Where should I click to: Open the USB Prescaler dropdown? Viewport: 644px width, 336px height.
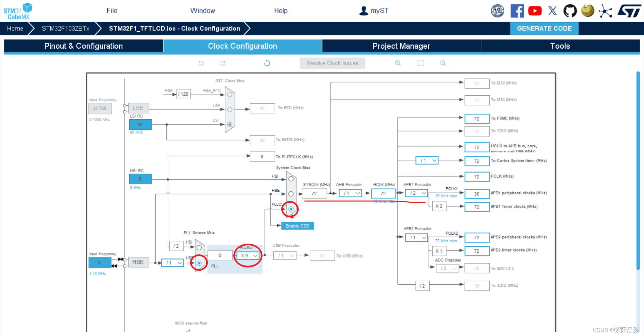click(285, 256)
